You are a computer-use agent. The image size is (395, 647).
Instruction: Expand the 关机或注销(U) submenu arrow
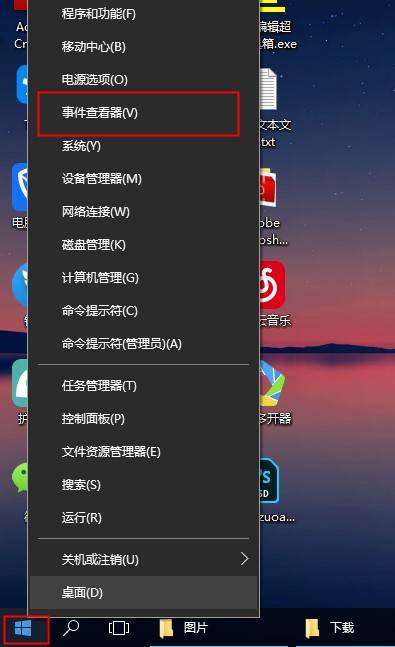click(244, 559)
